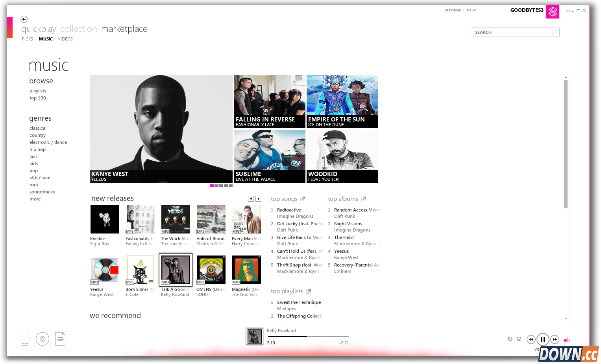Click the search magnifier icon

[x=555, y=32]
